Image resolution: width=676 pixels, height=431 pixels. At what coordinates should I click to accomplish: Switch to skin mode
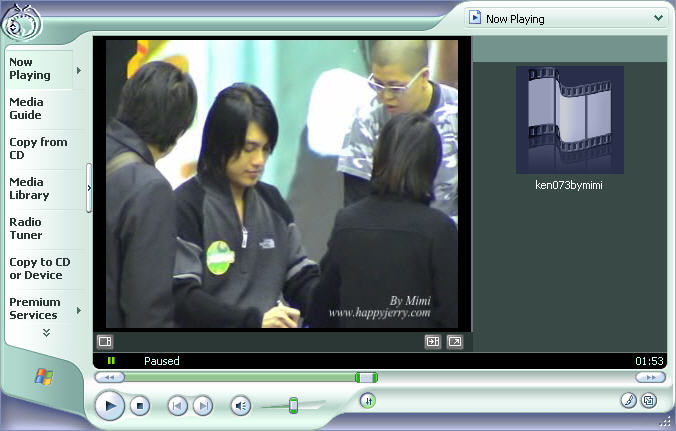coord(649,400)
